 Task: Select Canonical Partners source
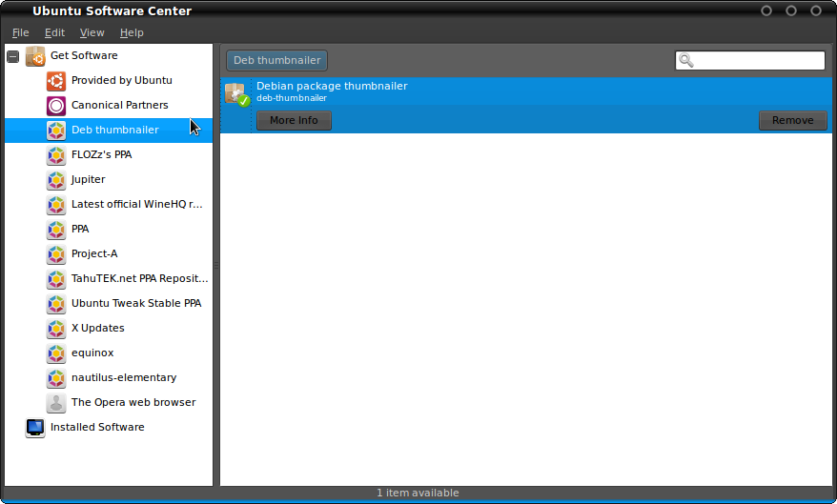click(x=119, y=105)
